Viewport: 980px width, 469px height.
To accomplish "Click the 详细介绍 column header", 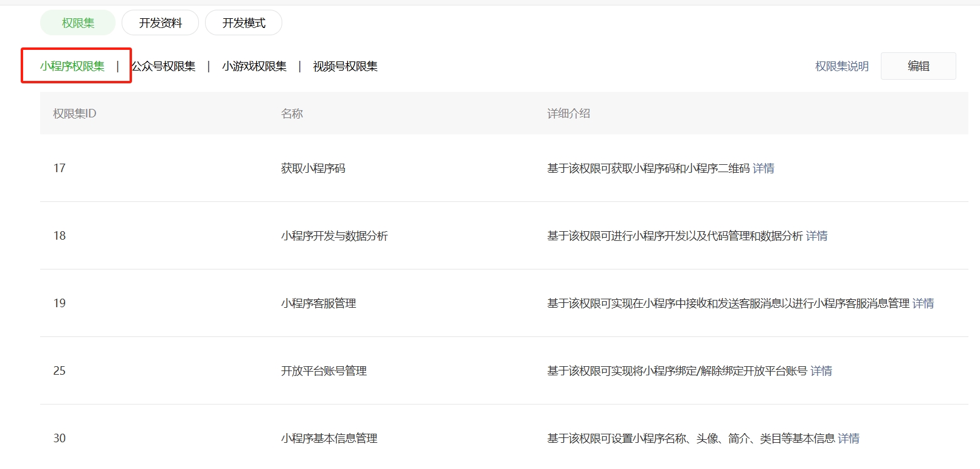I will 569,114.
